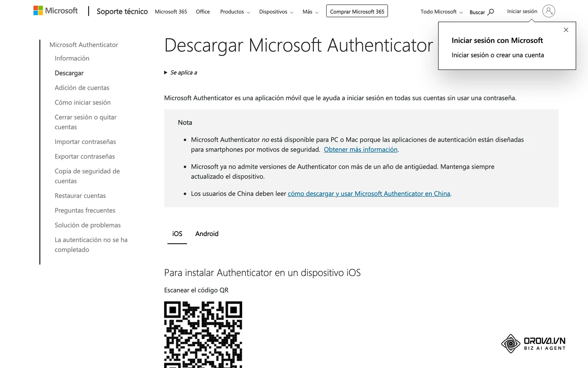
Task: Open Solución de problemas sidebar item
Action: [x=88, y=225]
